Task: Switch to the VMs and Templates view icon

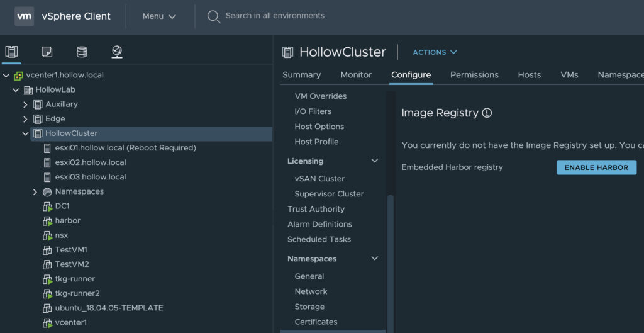Action: tap(47, 52)
